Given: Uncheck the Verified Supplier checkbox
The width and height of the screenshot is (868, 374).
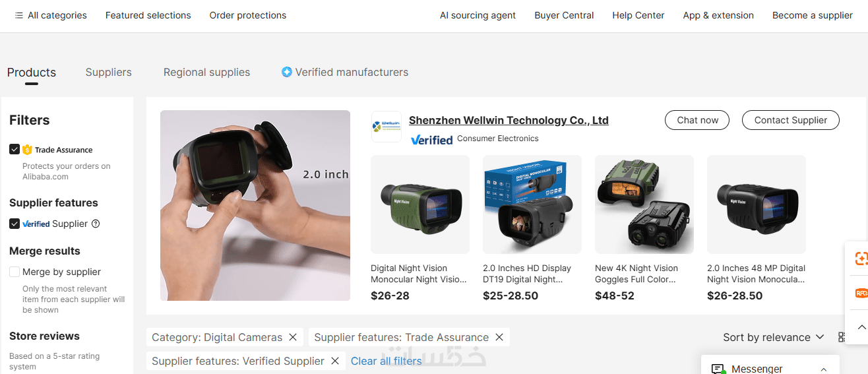Looking at the screenshot, I should (x=15, y=224).
